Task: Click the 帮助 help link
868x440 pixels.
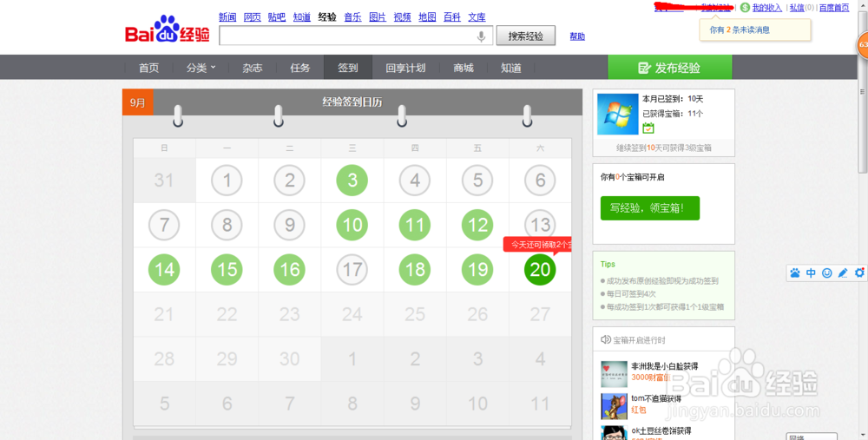Action: 577,36
